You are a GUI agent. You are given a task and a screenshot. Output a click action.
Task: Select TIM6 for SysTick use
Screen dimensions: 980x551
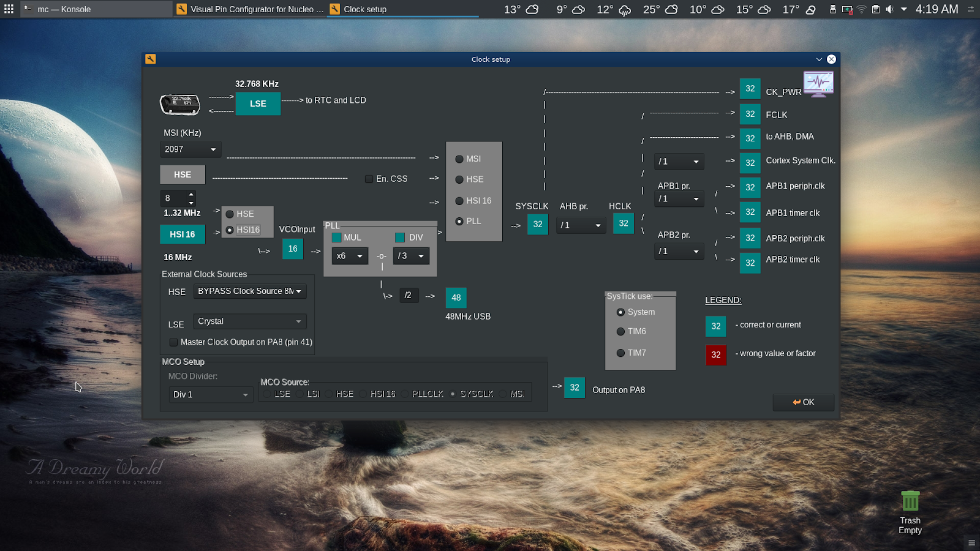(x=620, y=332)
